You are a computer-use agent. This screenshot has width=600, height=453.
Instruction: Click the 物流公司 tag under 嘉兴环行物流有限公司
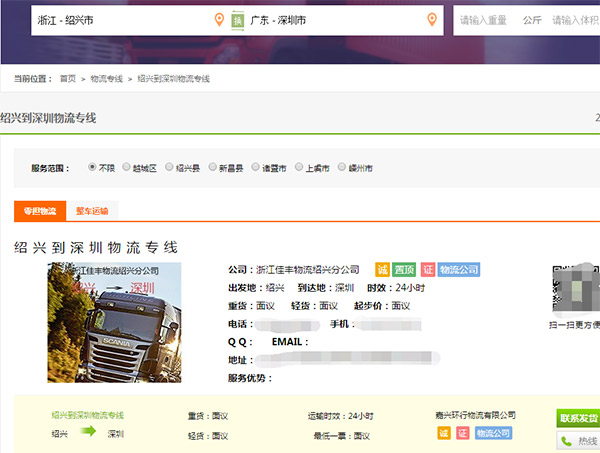[x=493, y=433]
